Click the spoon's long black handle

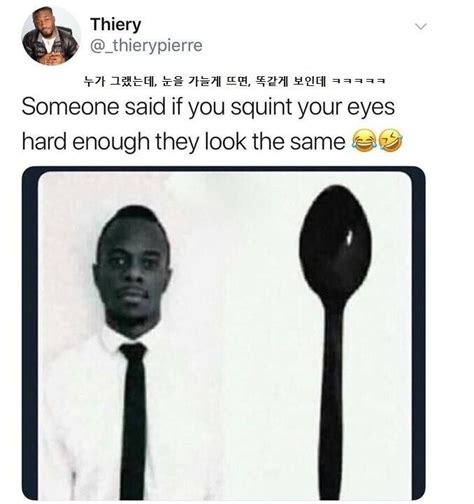[x=333, y=400]
